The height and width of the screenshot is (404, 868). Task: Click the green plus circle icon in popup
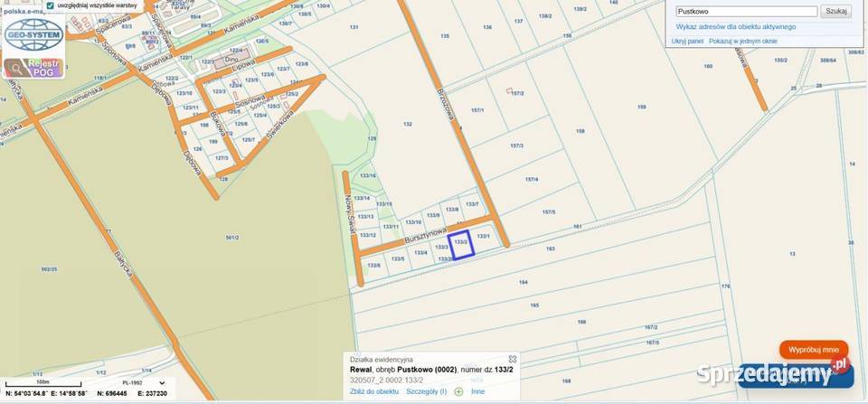[458, 392]
